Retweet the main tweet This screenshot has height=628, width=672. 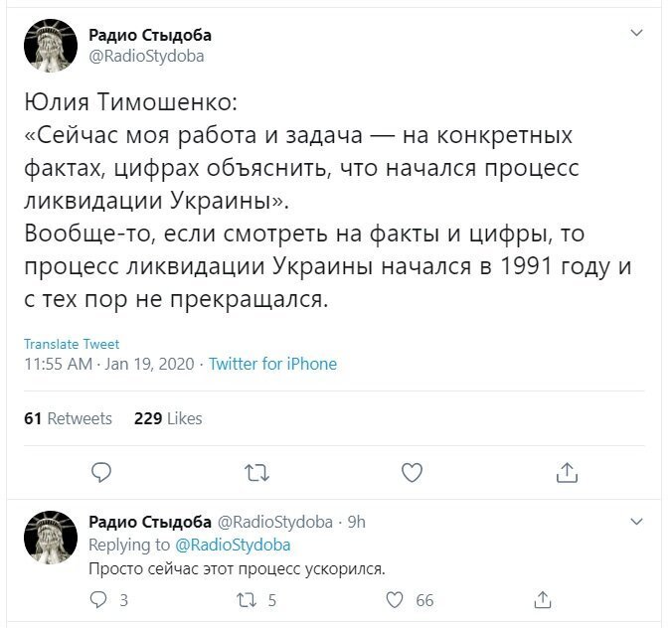point(256,473)
